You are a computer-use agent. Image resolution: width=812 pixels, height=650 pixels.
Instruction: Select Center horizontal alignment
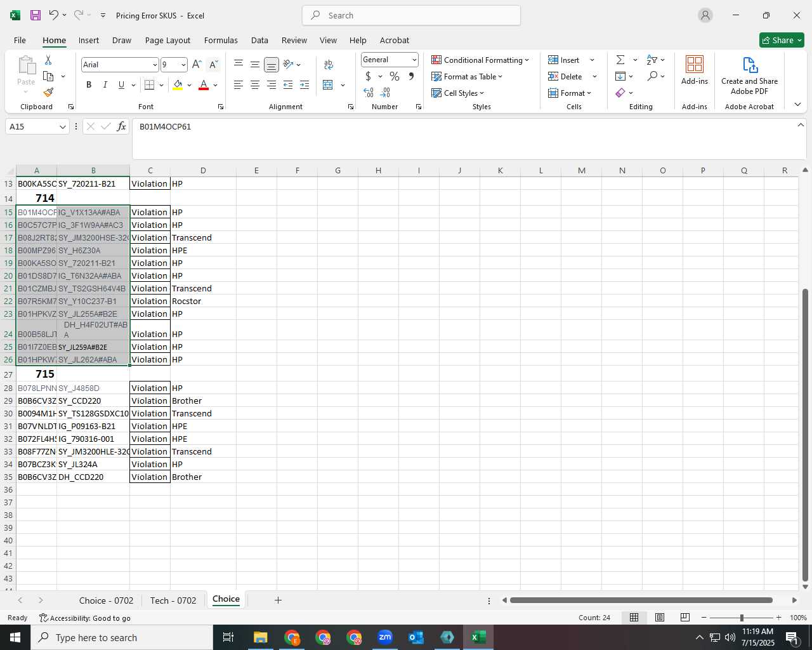255,85
